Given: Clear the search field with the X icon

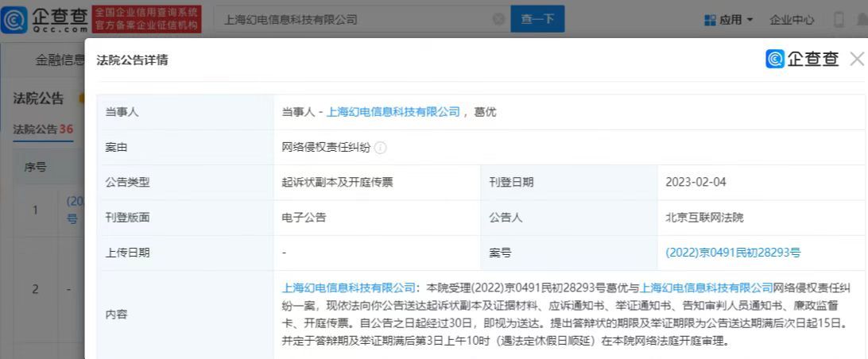Looking at the screenshot, I should click(498, 19).
